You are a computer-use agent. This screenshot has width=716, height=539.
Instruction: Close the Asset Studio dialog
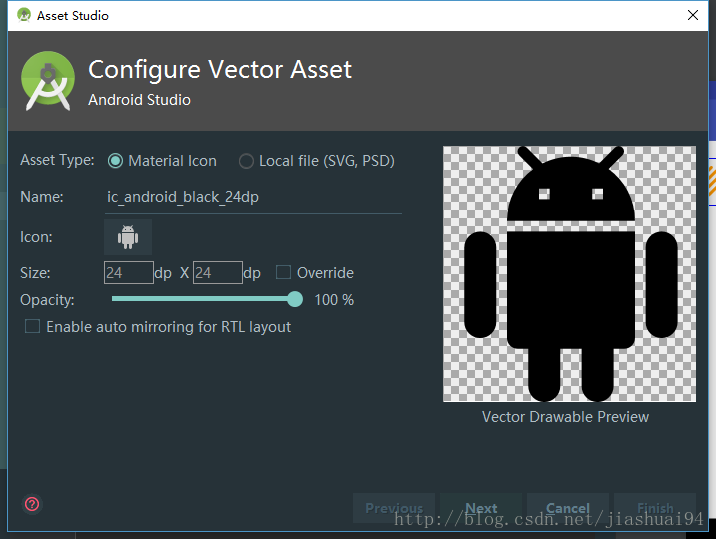click(x=693, y=15)
